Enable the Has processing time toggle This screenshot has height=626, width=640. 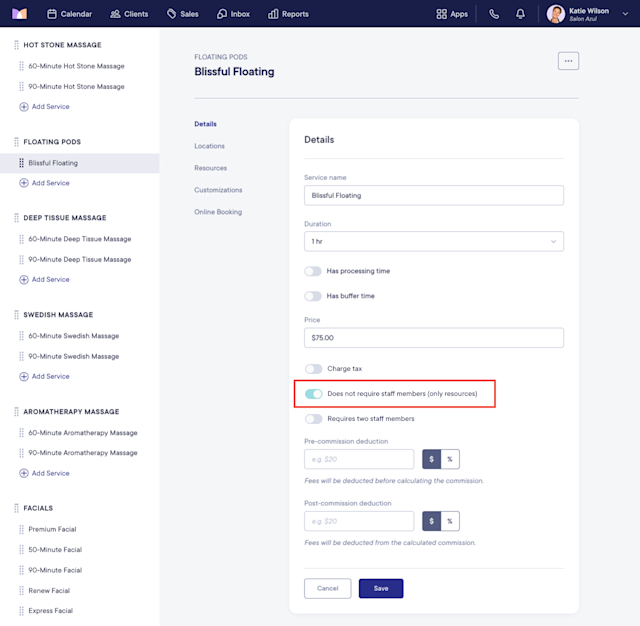313,271
